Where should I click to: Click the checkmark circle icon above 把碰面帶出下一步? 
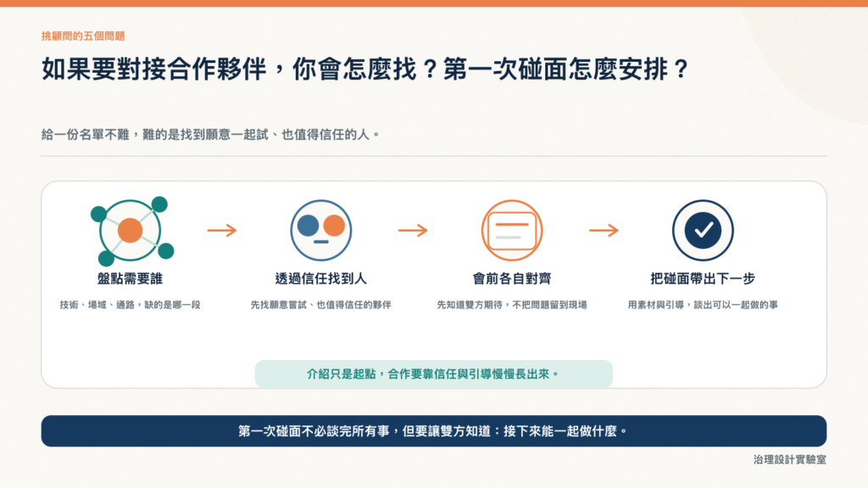(703, 230)
